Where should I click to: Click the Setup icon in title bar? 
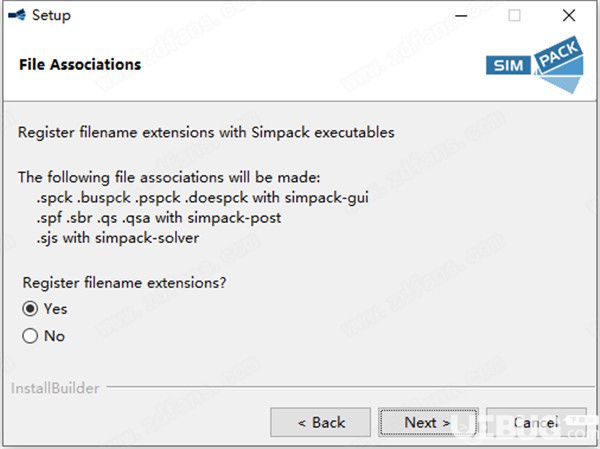(17, 15)
